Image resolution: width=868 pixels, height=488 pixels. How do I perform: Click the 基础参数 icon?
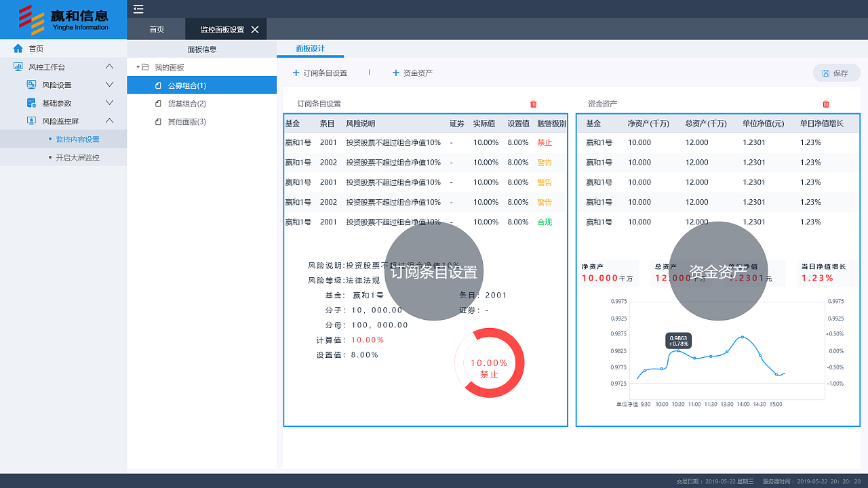[31, 103]
